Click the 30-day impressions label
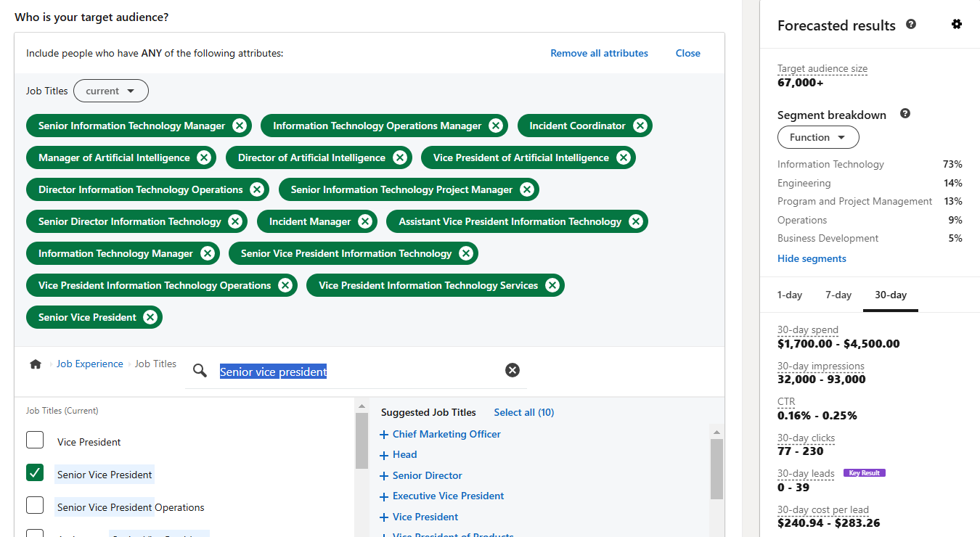Screen dimensions: 980x537 [x=821, y=366]
